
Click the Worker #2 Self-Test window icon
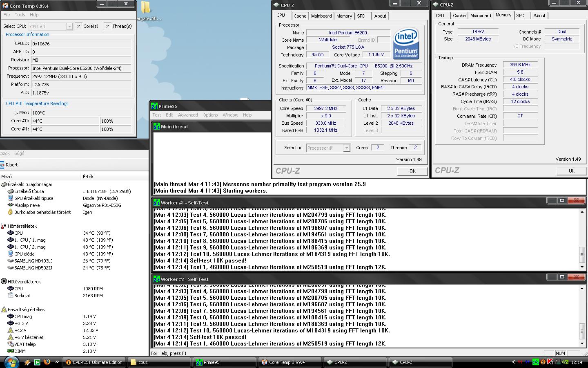coord(157,279)
